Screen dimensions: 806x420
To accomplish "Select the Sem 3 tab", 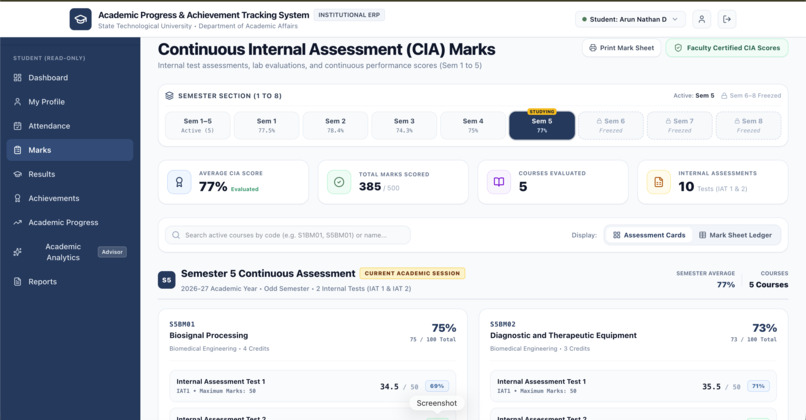I will click(404, 125).
